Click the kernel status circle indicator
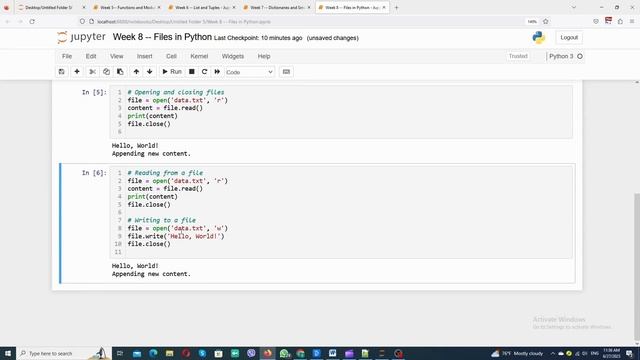 580,56
